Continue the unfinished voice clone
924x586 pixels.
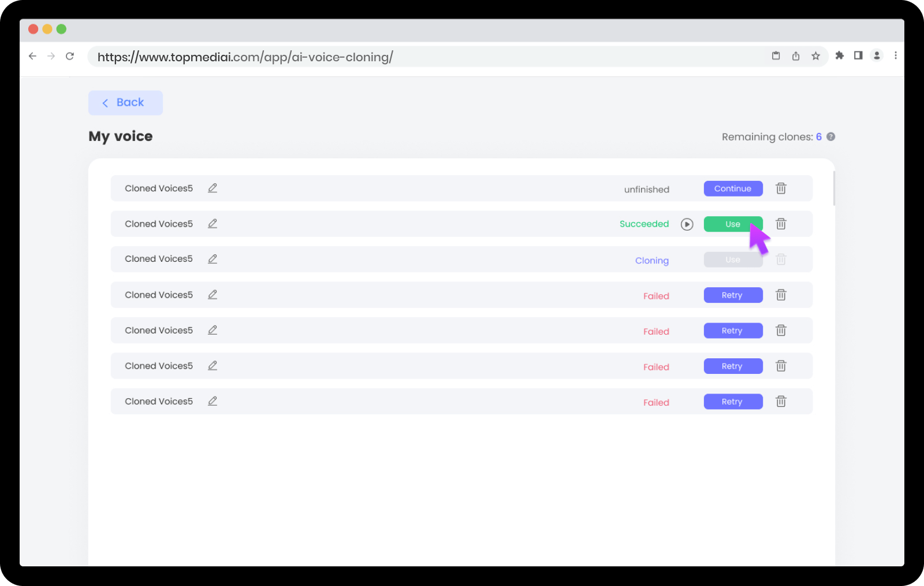[733, 188]
